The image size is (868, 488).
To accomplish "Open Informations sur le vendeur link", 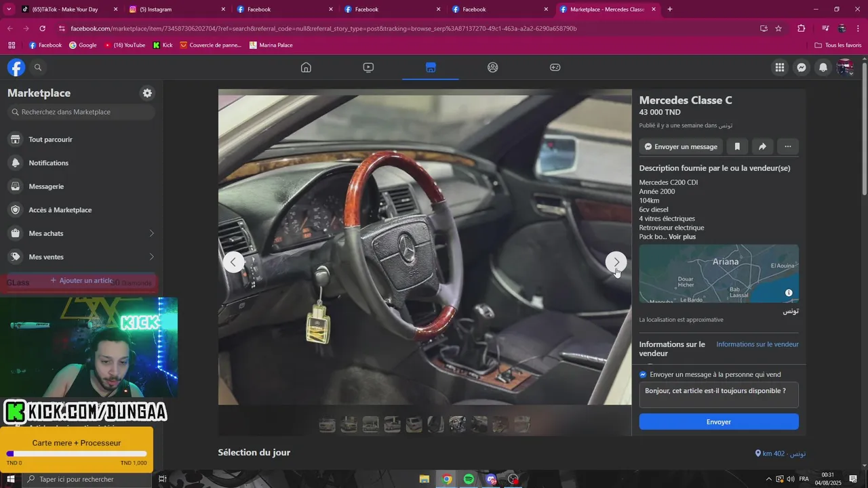I will [757, 344].
